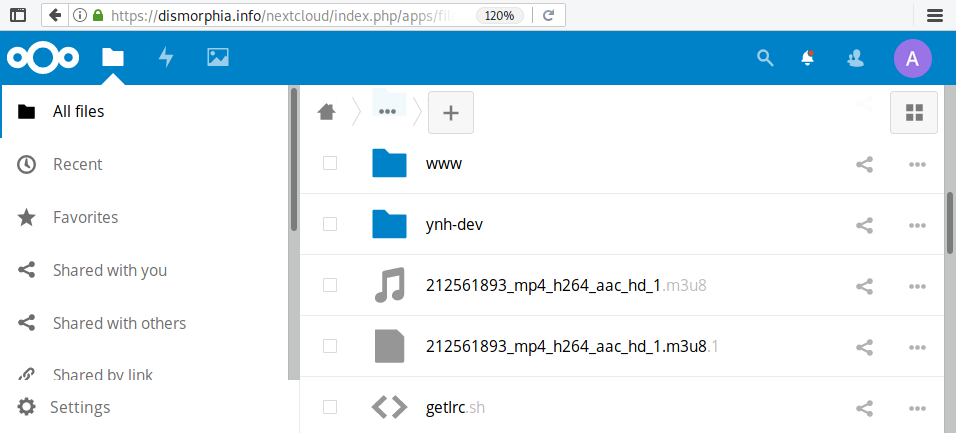Open the Gallery app icon
The width and height of the screenshot is (956, 433).
(x=218, y=58)
